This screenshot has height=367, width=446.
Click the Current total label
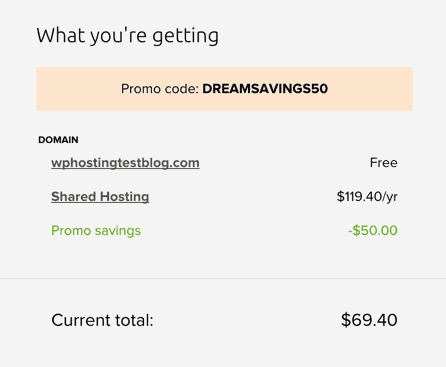click(x=102, y=320)
